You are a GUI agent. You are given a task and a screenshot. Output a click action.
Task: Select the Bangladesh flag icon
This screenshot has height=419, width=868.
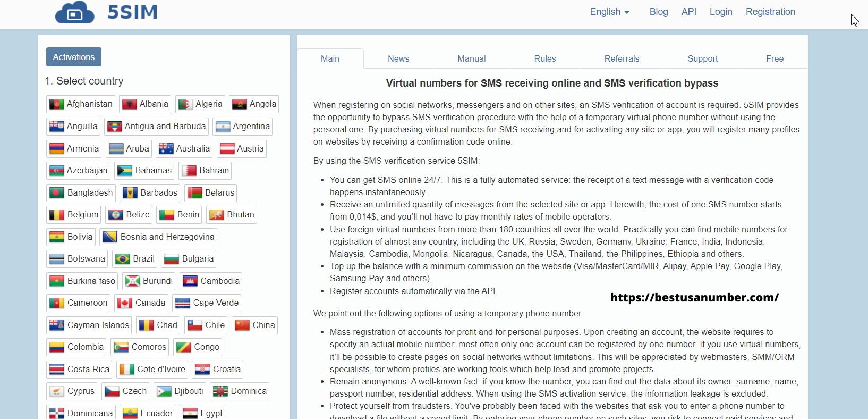(x=57, y=192)
